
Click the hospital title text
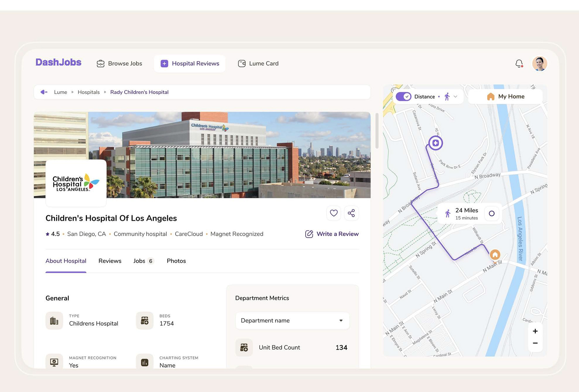coord(111,218)
